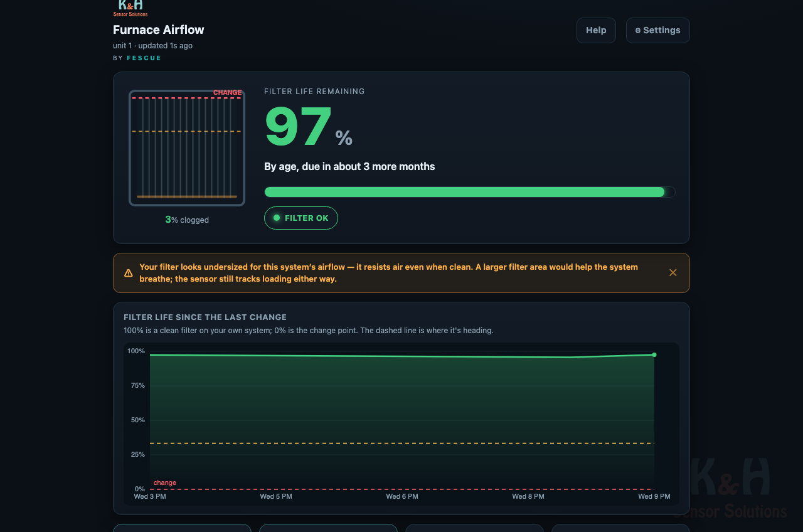Image resolution: width=803 pixels, height=532 pixels.
Task: Click the red 'change' label in chart
Action: point(165,482)
